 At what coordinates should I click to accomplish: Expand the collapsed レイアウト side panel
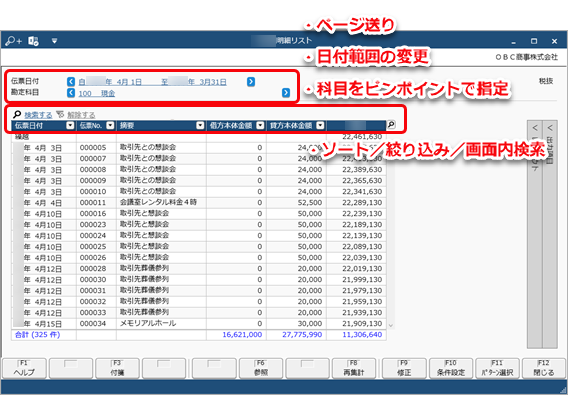(x=535, y=234)
